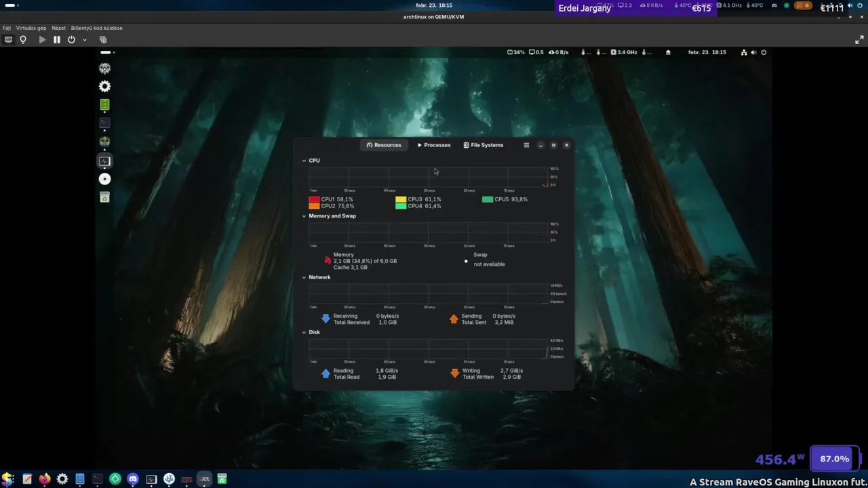The image size is (868, 488).
Task: Click the guest activities pill indicator
Action: tap(107, 52)
